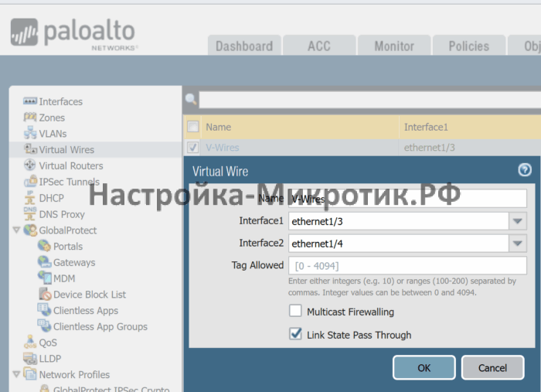Click the Palo Alto Networks logo
This screenshot has height=392, width=541.
click(x=74, y=34)
